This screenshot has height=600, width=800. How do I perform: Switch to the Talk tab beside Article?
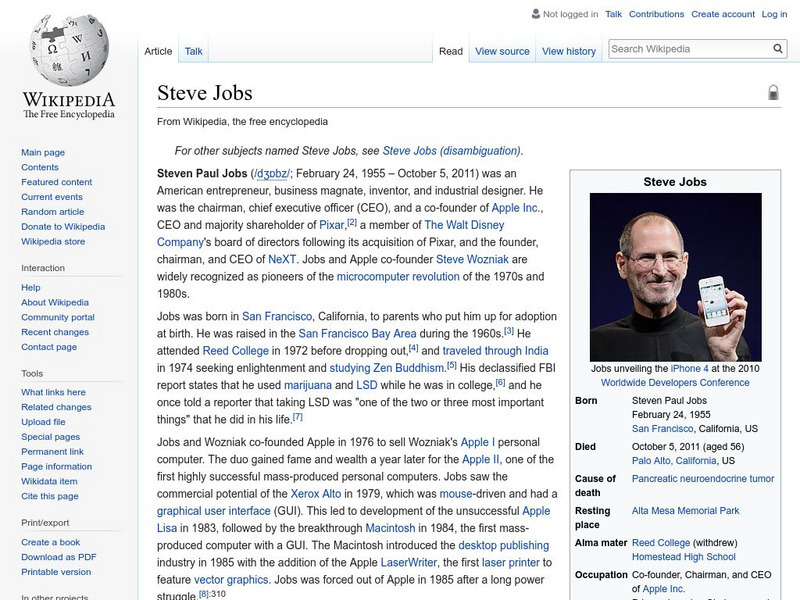pyautogui.click(x=193, y=51)
